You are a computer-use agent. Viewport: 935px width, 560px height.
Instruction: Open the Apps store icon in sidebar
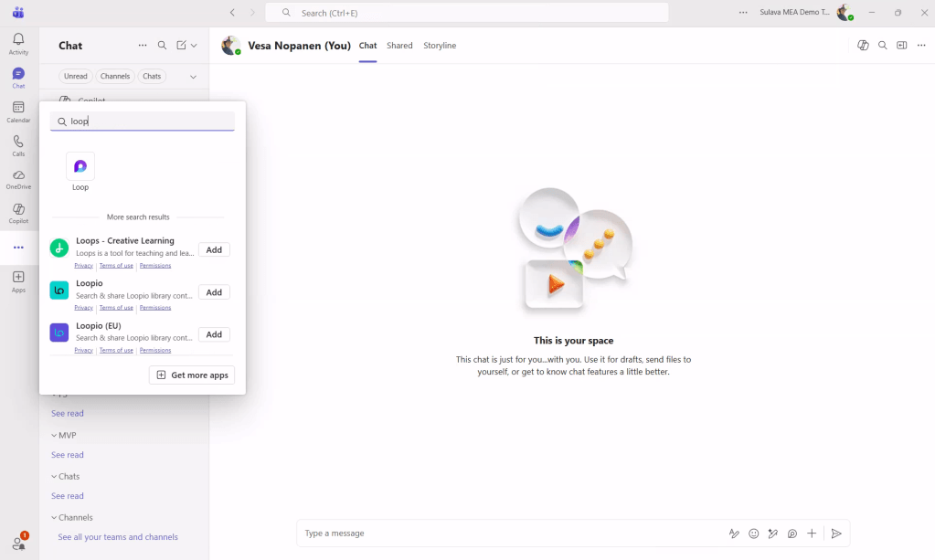(18, 281)
